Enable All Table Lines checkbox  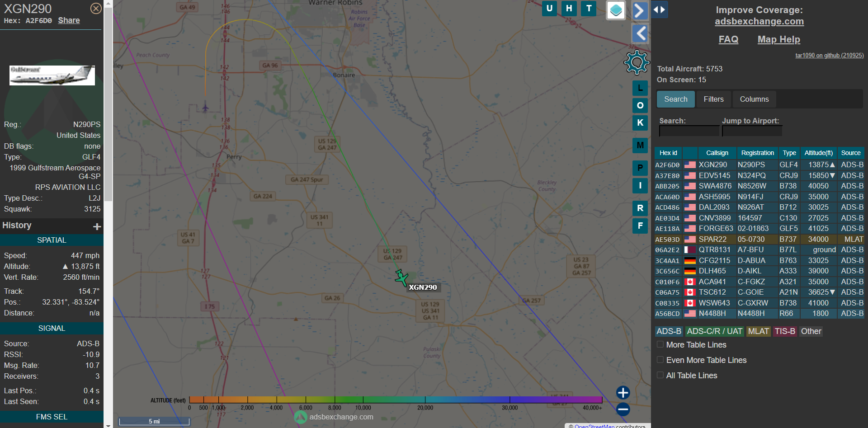(x=660, y=375)
